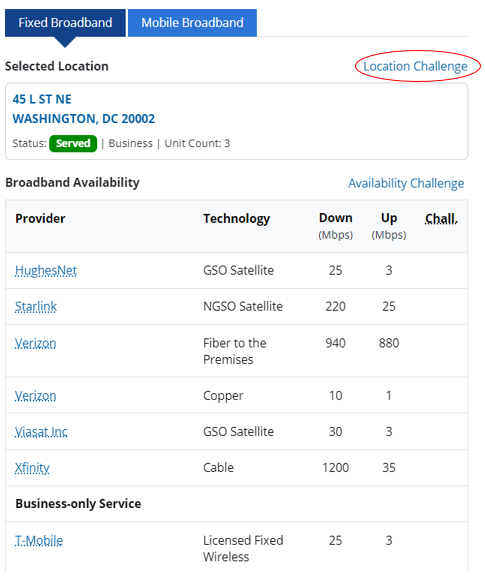Click the Business-only Service section row
Image resolution: width=485 pixels, height=588 pixels.
pos(236,504)
